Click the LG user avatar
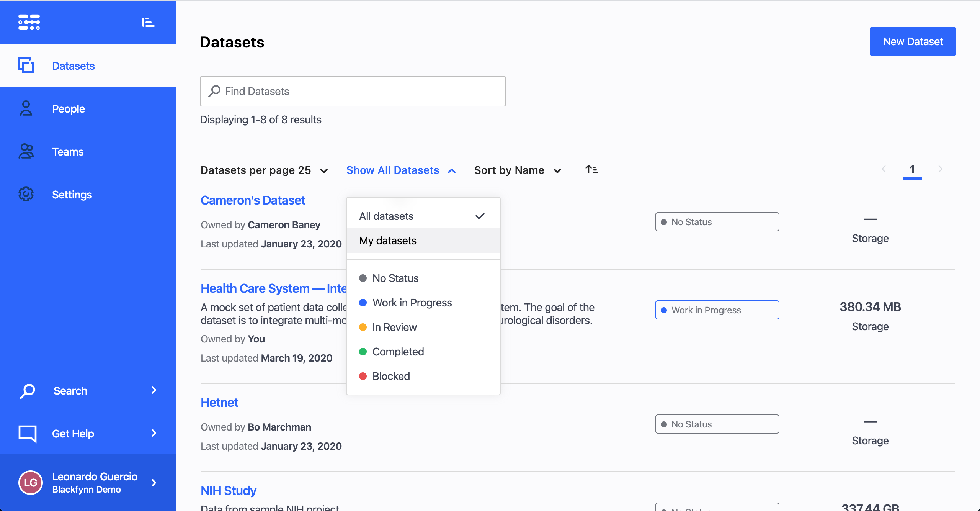 [x=31, y=482]
